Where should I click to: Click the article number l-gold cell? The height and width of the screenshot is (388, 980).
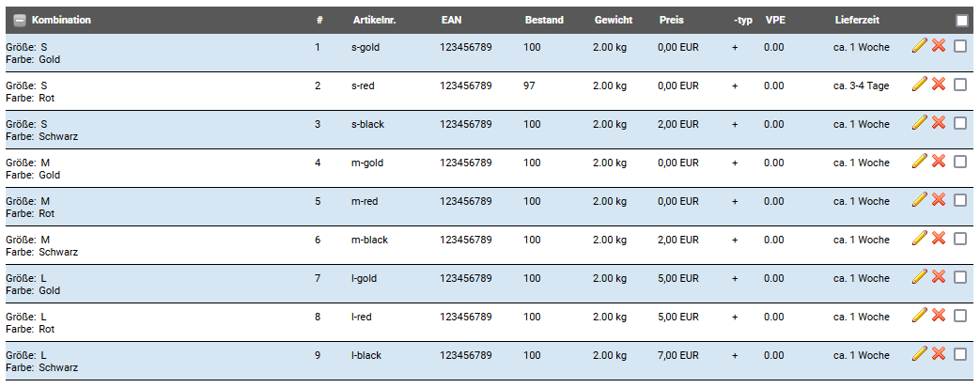pos(365,278)
